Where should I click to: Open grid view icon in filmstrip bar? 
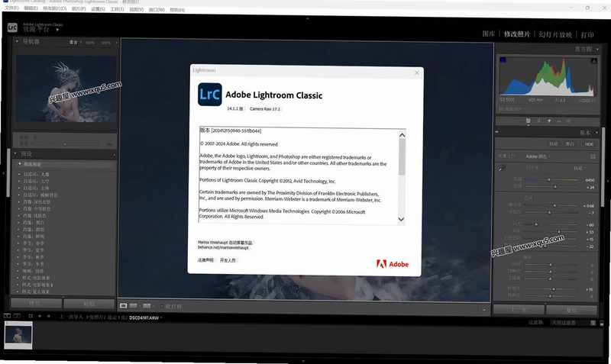coord(31,316)
